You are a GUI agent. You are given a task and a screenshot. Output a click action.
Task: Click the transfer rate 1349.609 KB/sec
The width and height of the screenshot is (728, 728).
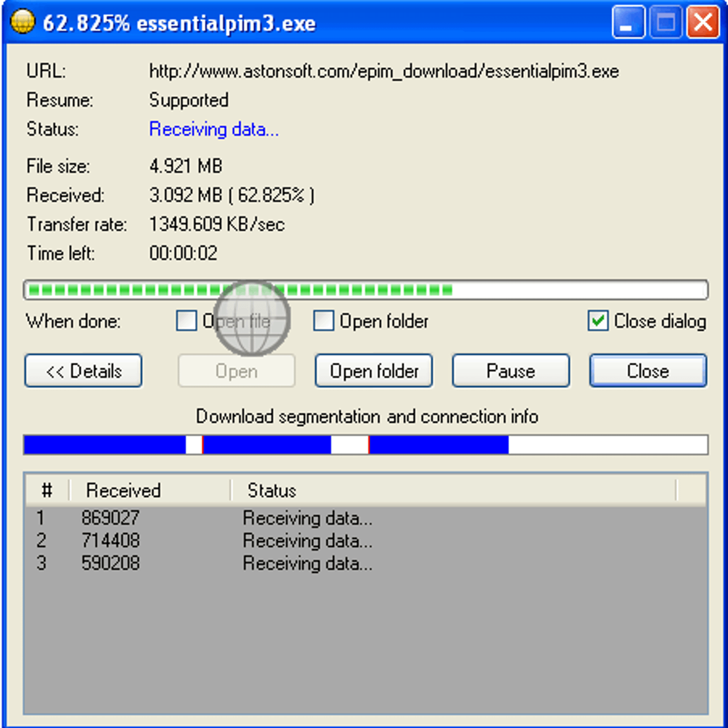(217, 224)
